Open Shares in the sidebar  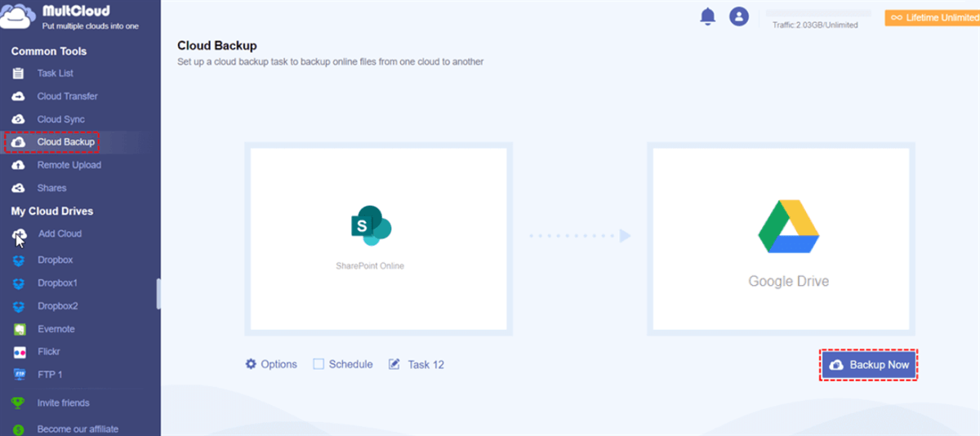click(51, 188)
